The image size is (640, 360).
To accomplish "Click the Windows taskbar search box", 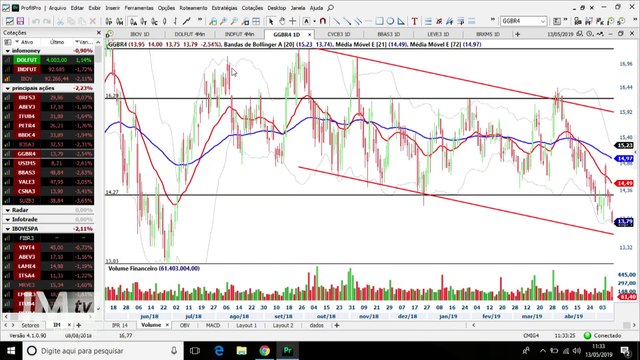I will click(x=102, y=351).
